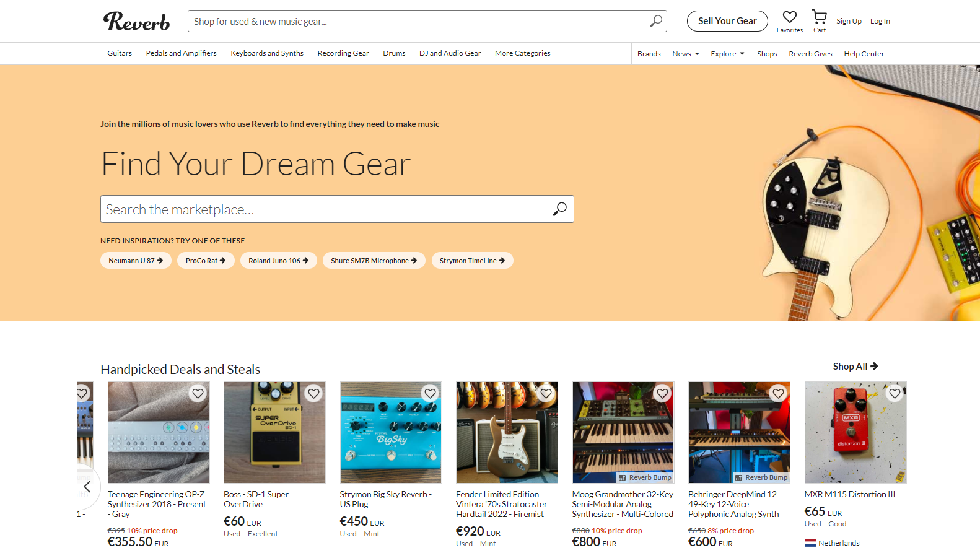Open the Help Center link
The width and height of the screenshot is (980, 548).
pos(864,54)
